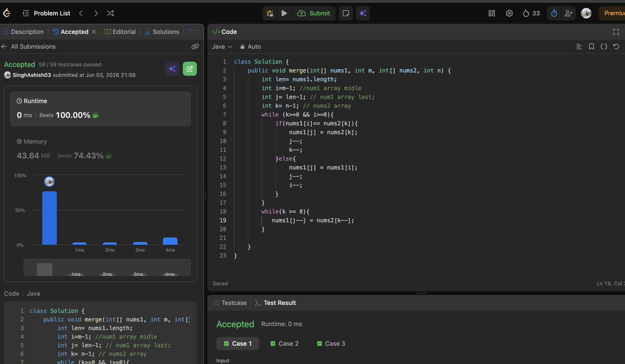The width and height of the screenshot is (625, 364).
Task: Toggle the Auto lock setting
Action: click(x=251, y=46)
